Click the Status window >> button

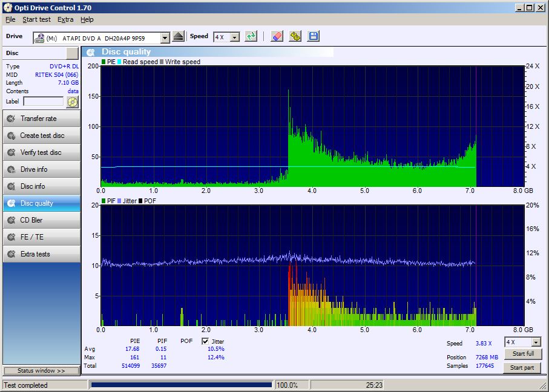pos(41,371)
